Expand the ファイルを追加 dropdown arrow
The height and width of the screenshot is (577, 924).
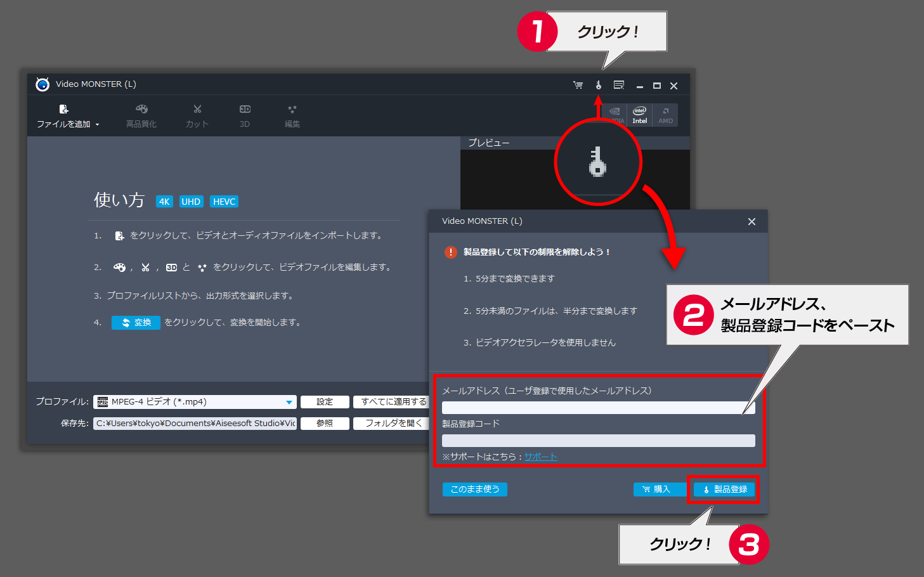coord(97,124)
